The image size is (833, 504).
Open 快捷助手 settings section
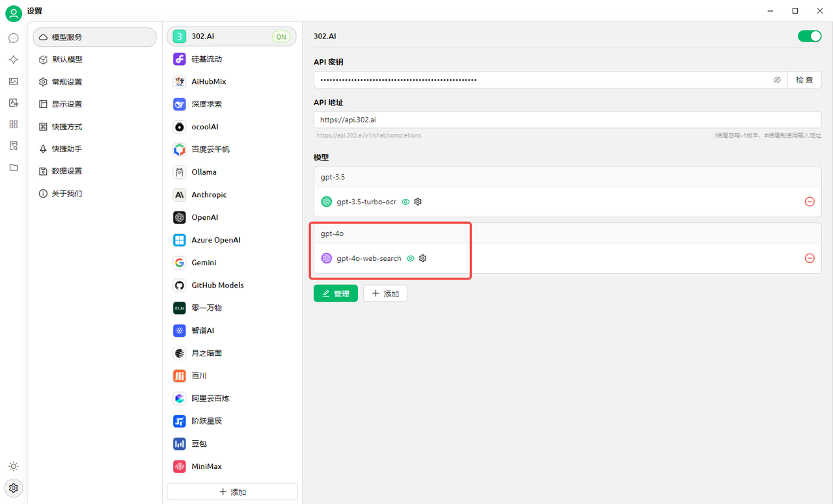(x=95, y=149)
